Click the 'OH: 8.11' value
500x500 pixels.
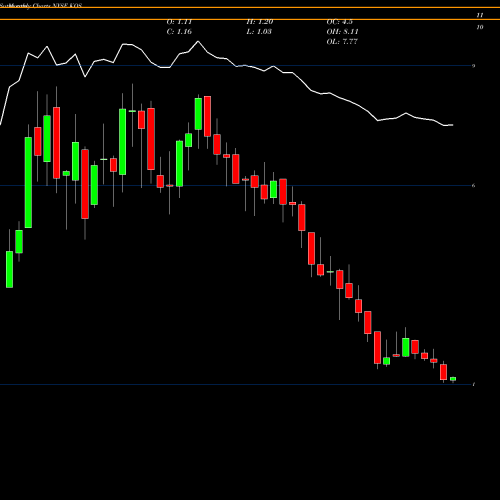tap(342, 32)
